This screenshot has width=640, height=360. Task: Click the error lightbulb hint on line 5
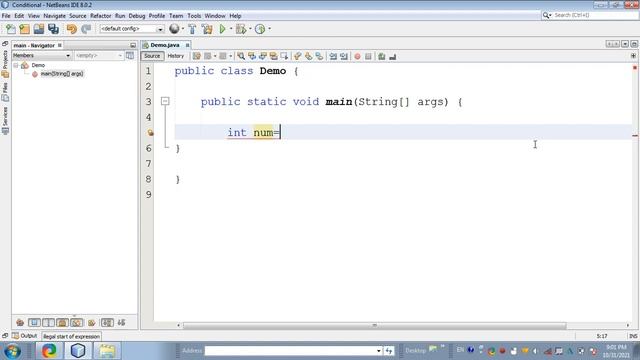click(x=150, y=133)
